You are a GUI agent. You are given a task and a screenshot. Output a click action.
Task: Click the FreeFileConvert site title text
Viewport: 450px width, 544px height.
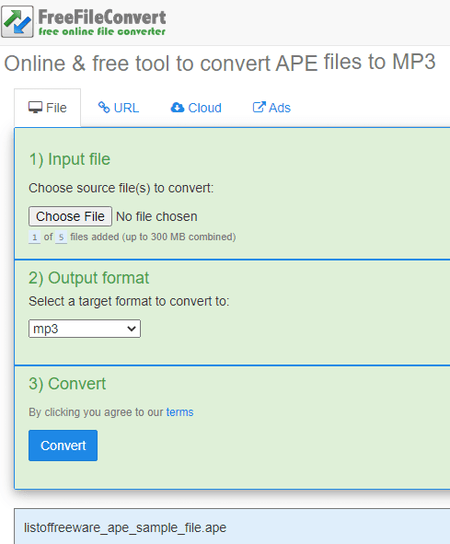click(x=102, y=17)
